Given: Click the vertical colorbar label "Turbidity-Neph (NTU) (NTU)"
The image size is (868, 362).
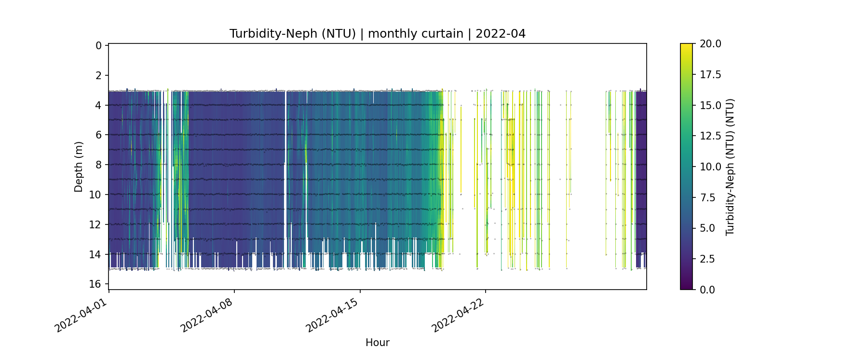Looking at the screenshot, I should point(730,167).
